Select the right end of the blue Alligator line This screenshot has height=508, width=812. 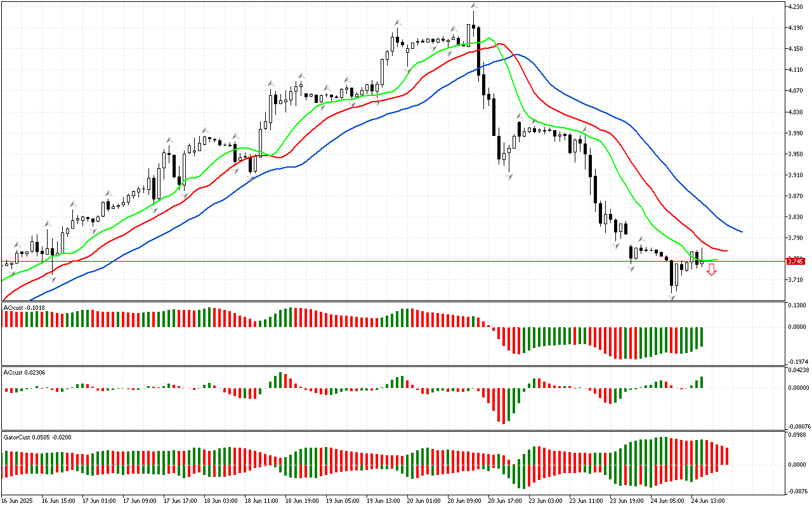(741, 231)
